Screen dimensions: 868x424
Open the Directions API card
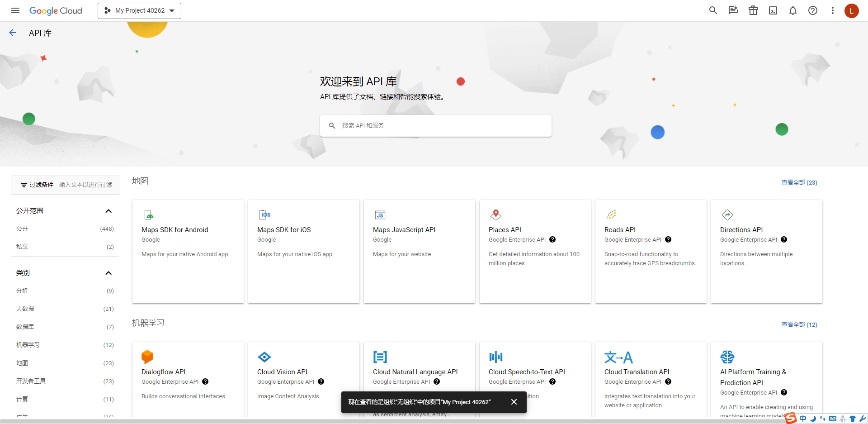767,252
